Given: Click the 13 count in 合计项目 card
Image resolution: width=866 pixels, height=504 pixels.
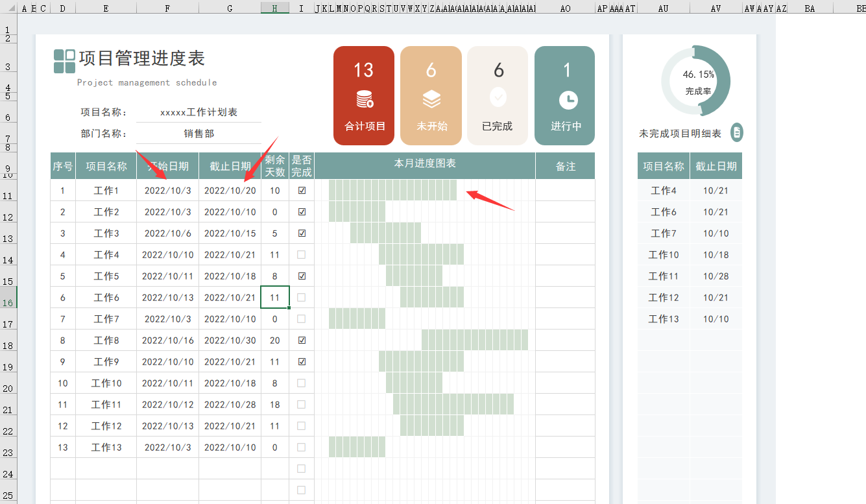Looking at the screenshot, I should point(364,70).
